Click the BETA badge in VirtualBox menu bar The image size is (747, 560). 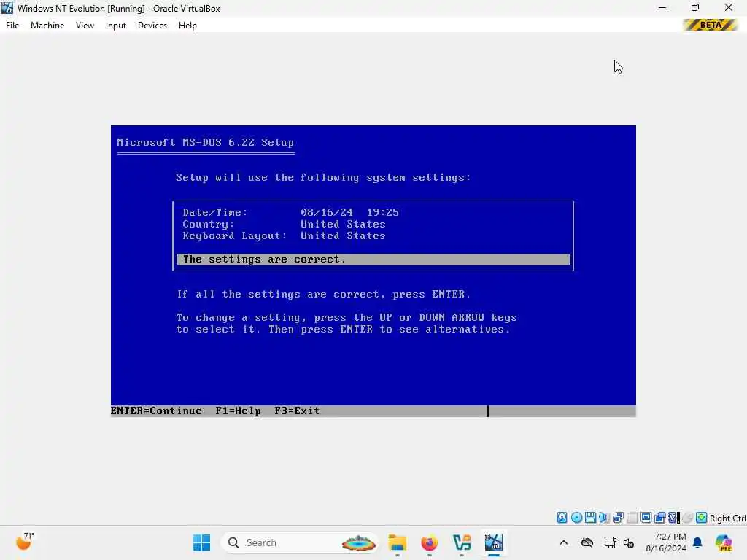pyautogui.click(x=711, y=25)
